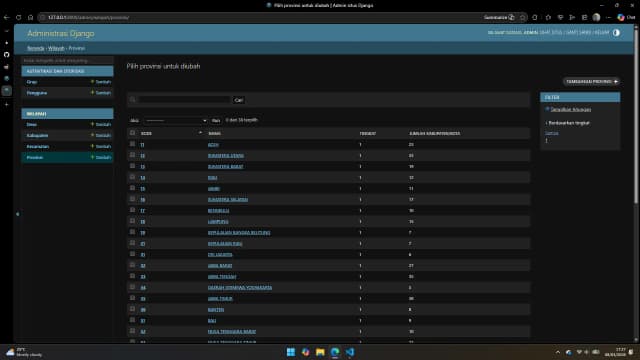Viewport: 640px width, 360px height.
Task: Open the GitHub tab in vertical tab strip
Action: point(7,54)
